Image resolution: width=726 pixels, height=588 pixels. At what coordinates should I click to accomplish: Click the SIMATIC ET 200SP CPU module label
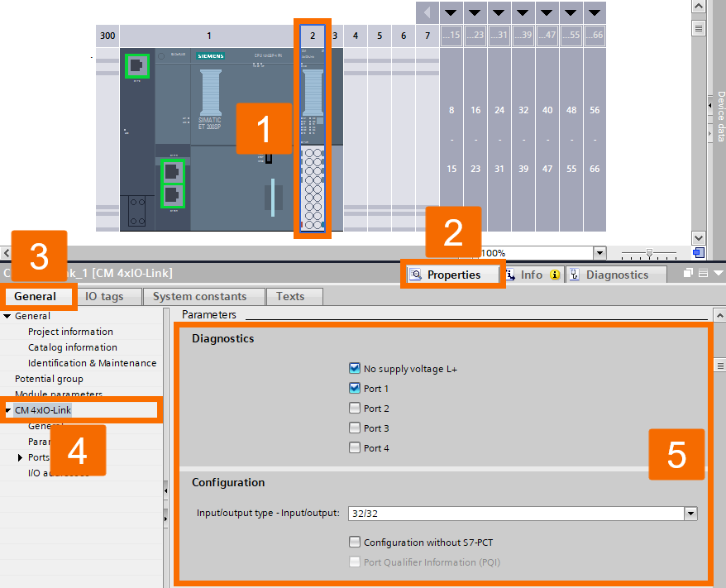click(210, 123)
